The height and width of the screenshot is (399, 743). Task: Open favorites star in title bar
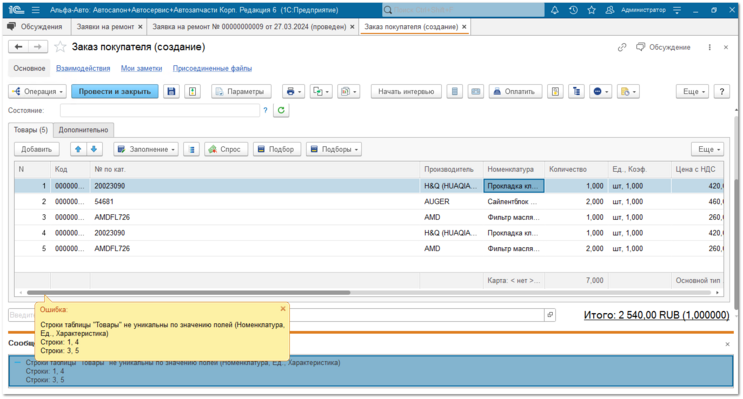pyautogui.click(x=591, y=9)
